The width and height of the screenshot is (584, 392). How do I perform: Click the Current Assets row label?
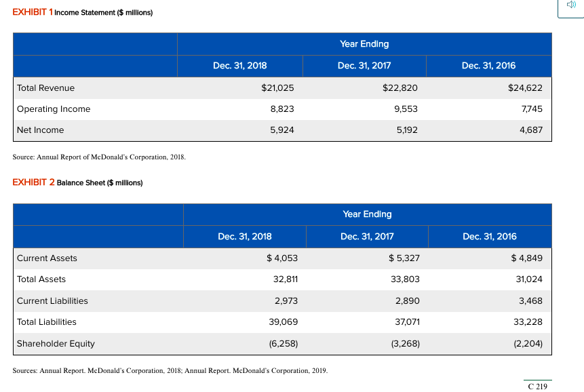(47, 258)
